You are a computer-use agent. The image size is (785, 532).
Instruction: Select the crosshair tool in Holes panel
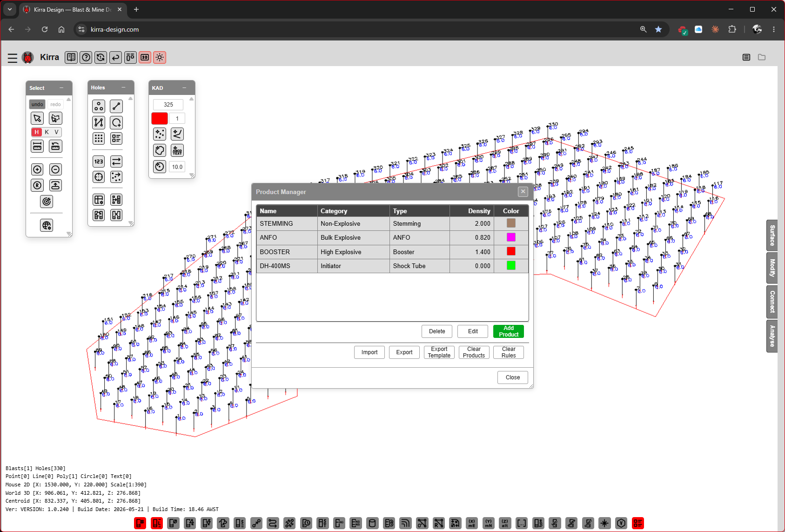[99, 177]
